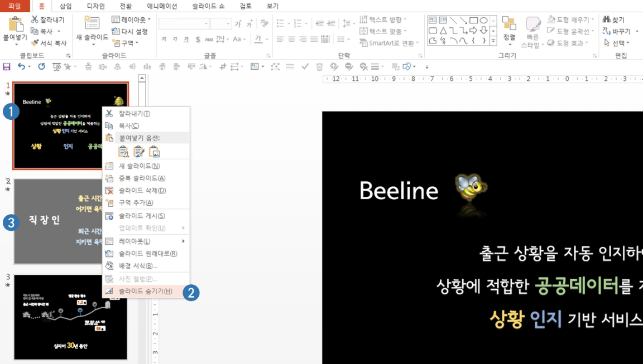Customize the quick access toolbar dropdown
The height and width of the screenshot is (364, 643).
(426, 67)
